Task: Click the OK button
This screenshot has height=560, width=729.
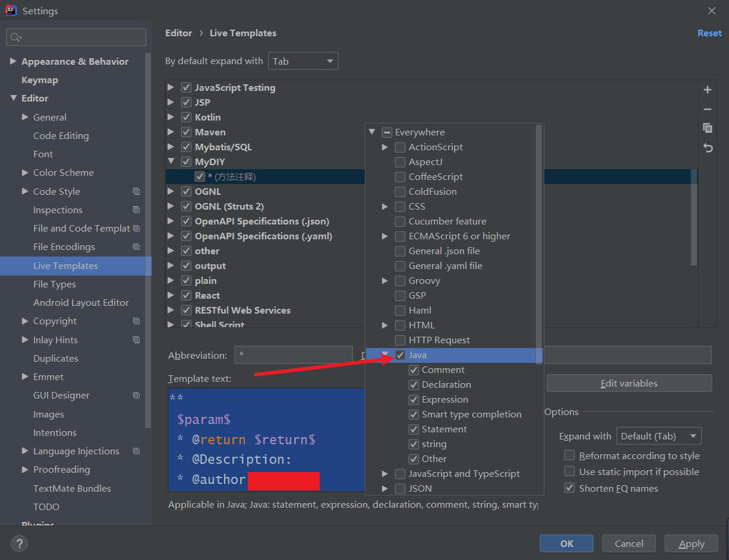Action: [x=567, y=543]
